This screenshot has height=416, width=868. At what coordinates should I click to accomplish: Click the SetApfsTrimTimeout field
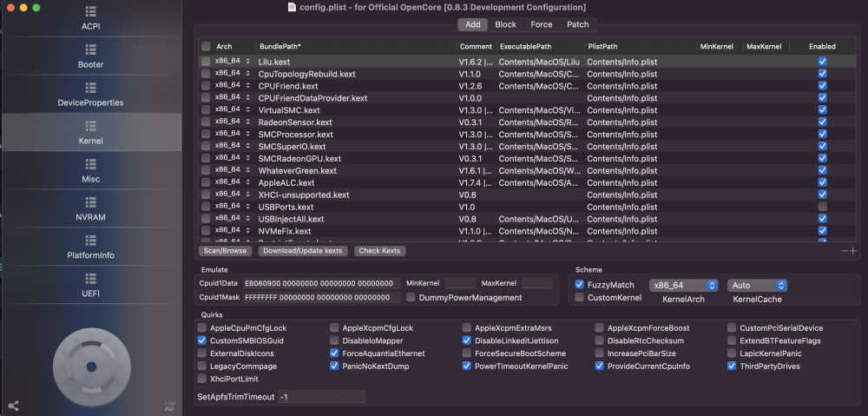pyautogui.click(x=322, y=397)
